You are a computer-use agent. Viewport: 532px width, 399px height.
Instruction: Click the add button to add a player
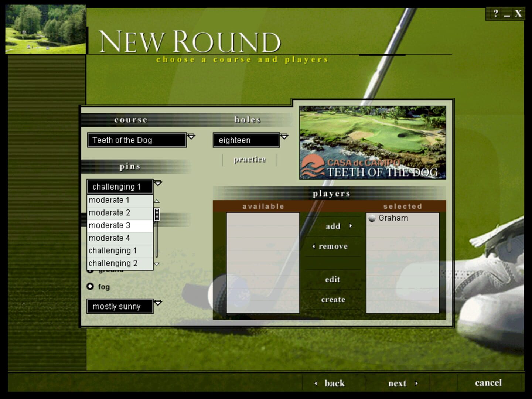click(x=333, y=226)
